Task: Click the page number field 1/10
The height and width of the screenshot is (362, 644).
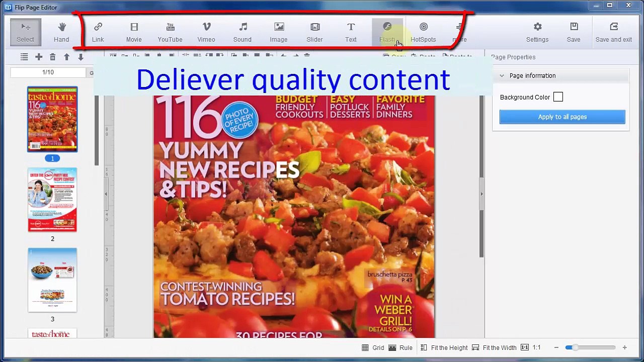Action: (x=48, y=72)
